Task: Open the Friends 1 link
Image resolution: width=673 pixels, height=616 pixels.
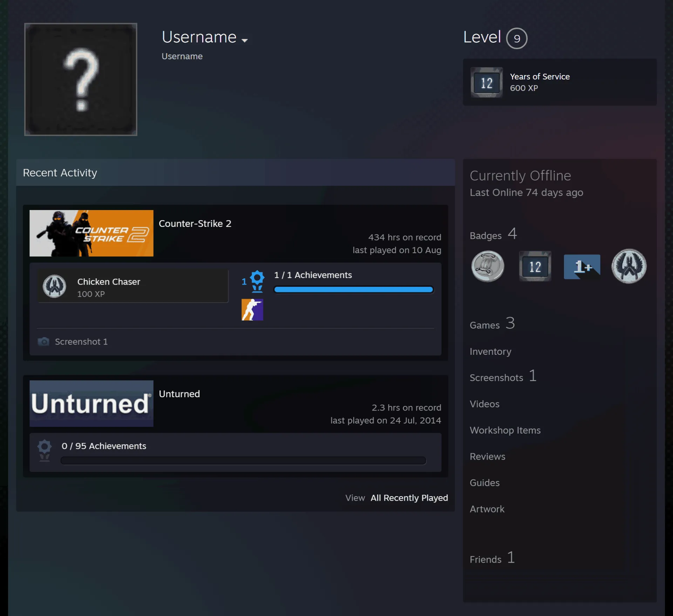Action: [492, 558]
